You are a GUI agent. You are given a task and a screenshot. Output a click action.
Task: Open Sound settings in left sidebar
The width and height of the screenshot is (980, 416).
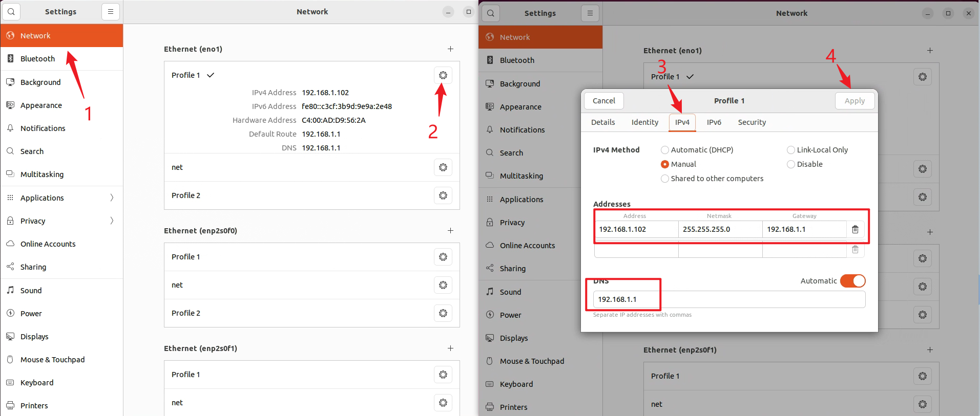(x=61, y=291)
